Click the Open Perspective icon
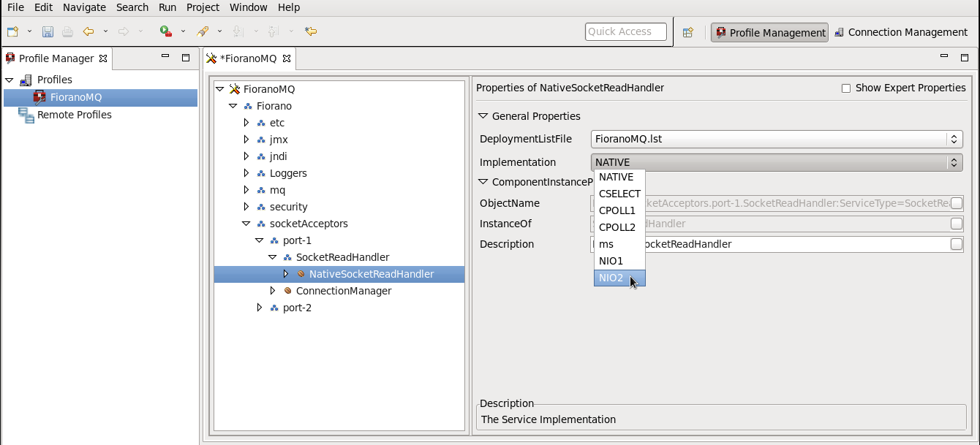 [687, 32]
